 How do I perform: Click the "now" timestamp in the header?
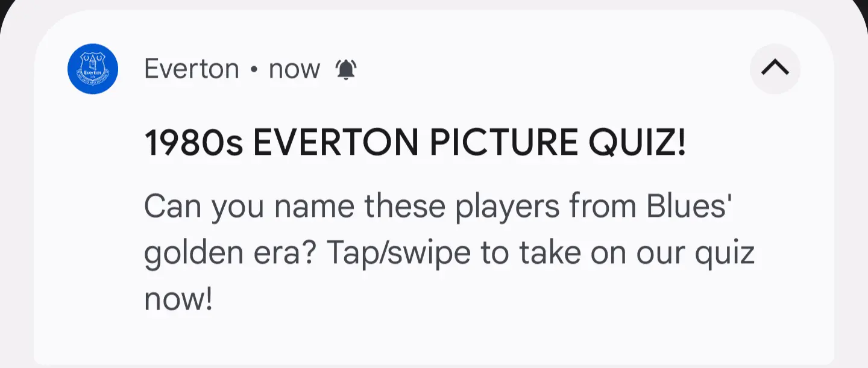coord(294,69)
